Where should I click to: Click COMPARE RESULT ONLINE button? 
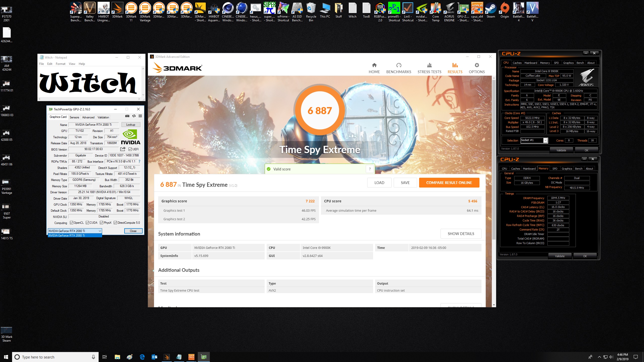[x=449, y=183]
